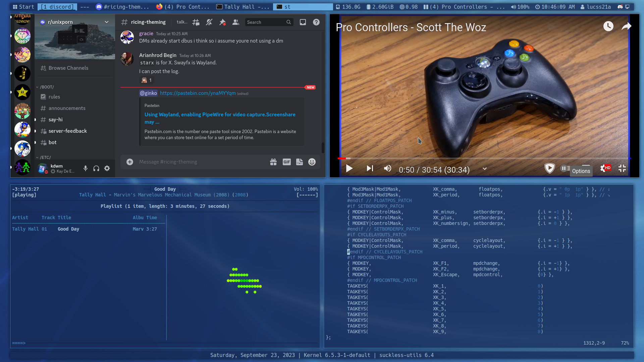This screenshot has height=362, width=644.
Task: Select the running Sonic server icon
Action: (x=22, y=130)
